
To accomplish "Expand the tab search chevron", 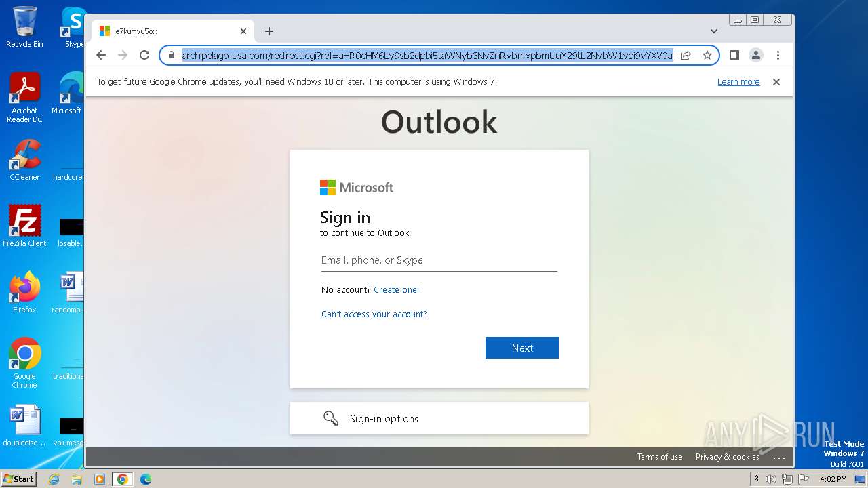I will click(x=714, y=31).
